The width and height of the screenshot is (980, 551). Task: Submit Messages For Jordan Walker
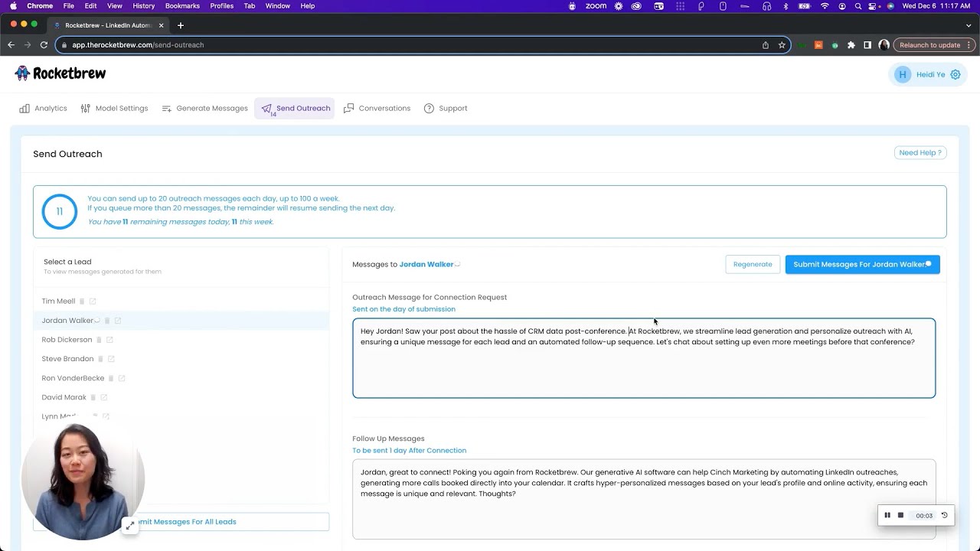(x=863, y=265)
